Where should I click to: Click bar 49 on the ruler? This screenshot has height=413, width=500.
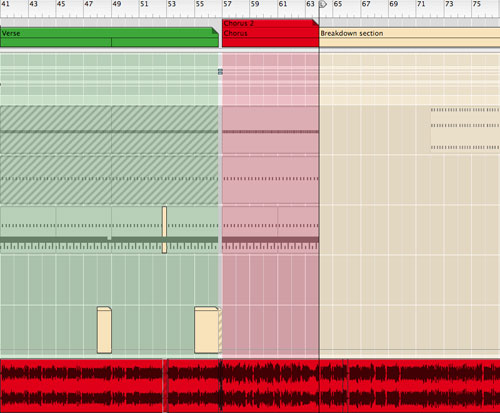(117, 4)
